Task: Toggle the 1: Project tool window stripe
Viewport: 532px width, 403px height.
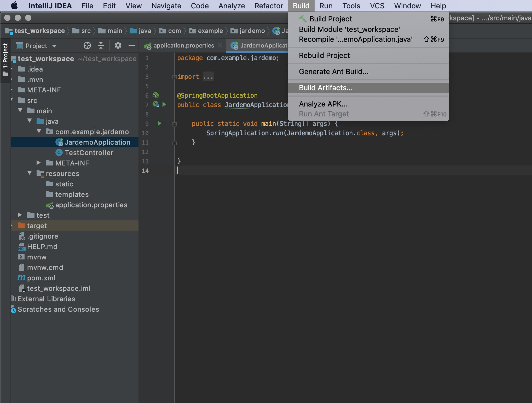Action: (5, 60)
